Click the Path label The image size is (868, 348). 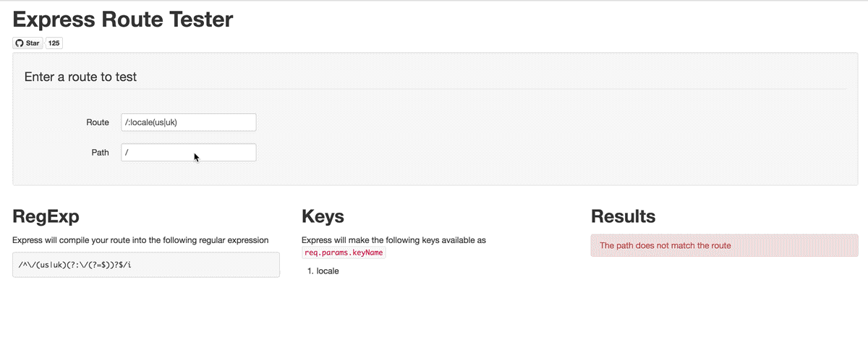[100, 153]
